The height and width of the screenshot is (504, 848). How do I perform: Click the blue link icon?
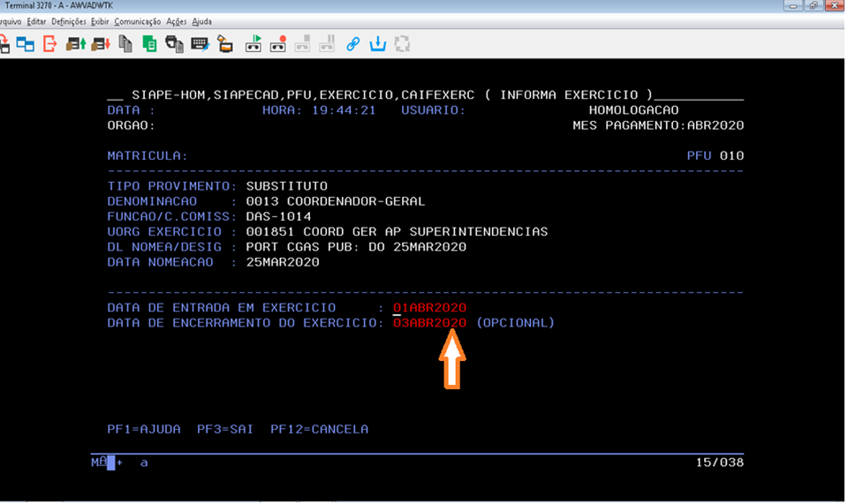click(x=352, y=44)
